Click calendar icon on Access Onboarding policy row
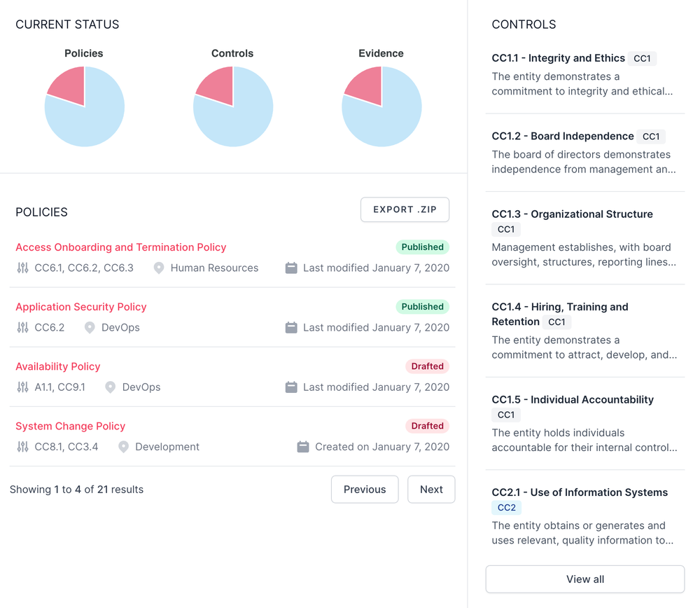The height and width of the screenshot is (608, 700). (x=291, y=268)
